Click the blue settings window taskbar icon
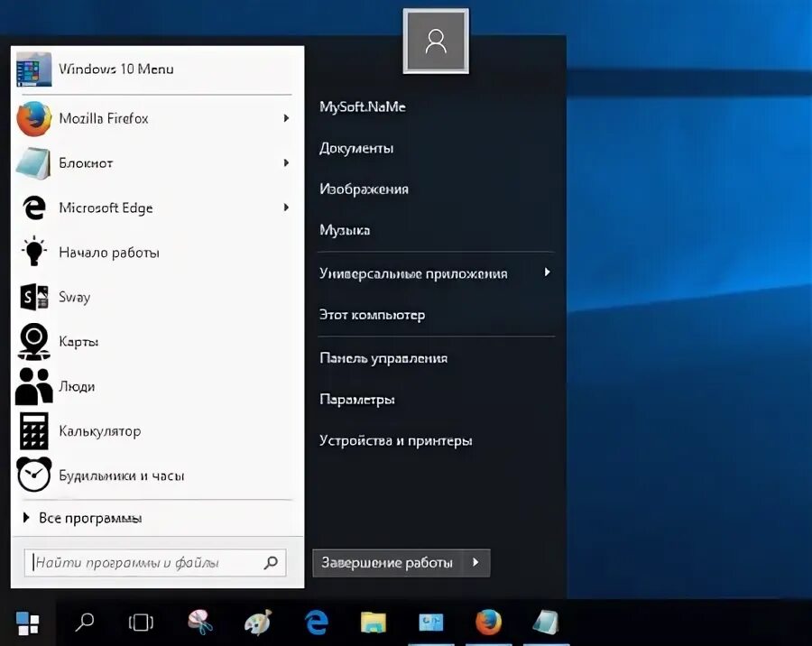This screenshot has height=646, width=812. (431, 623)
